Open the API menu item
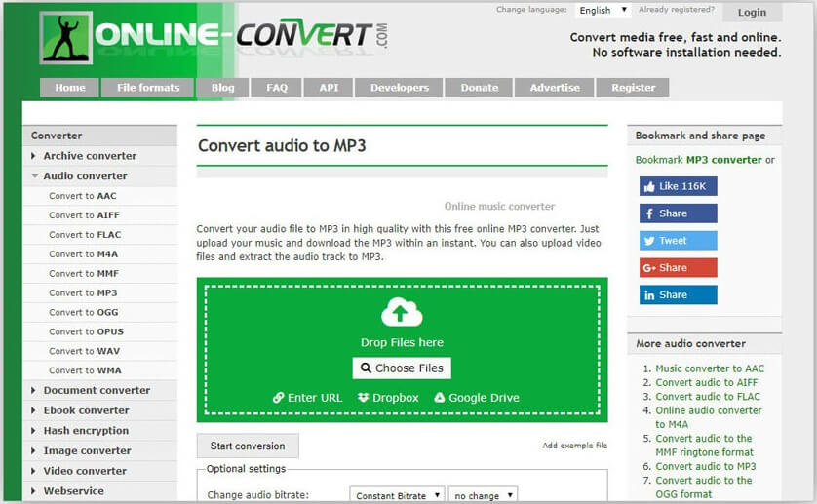This screenshot has width=817, height=504. [x=329, y=88]
